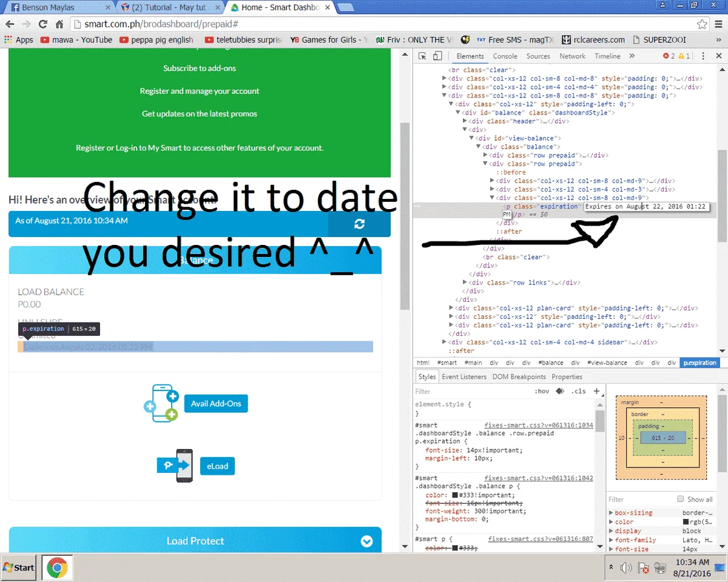Switch to the Sources tab
This screenshot has height=582, width=728.
click(538, 56)
